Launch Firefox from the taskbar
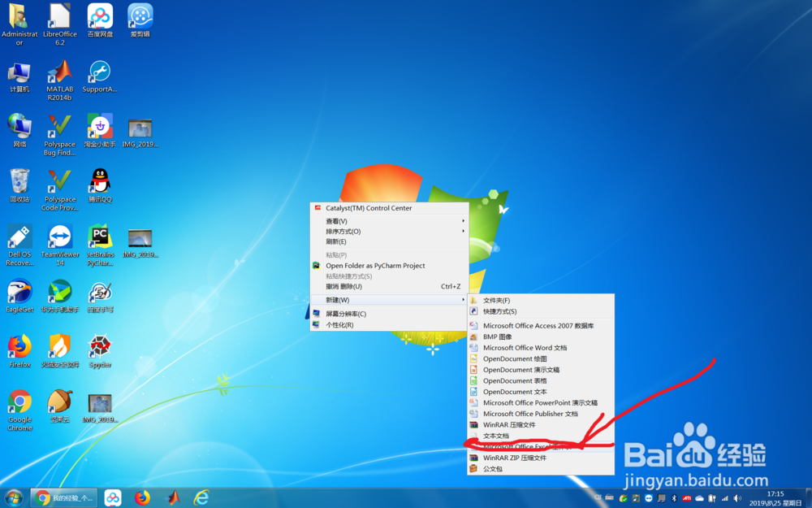 (x=142, y=498)
